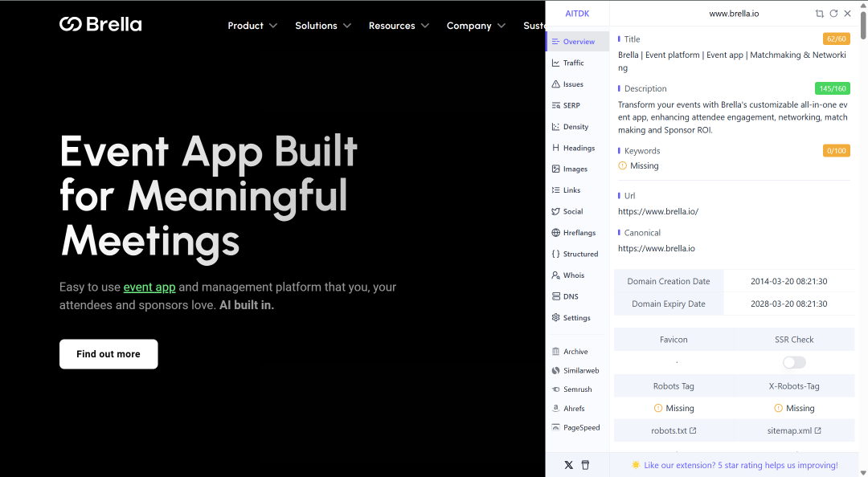The image size is (868, 477).
Task: Open the Traffic chart icon
Action: tap(556, 63)
